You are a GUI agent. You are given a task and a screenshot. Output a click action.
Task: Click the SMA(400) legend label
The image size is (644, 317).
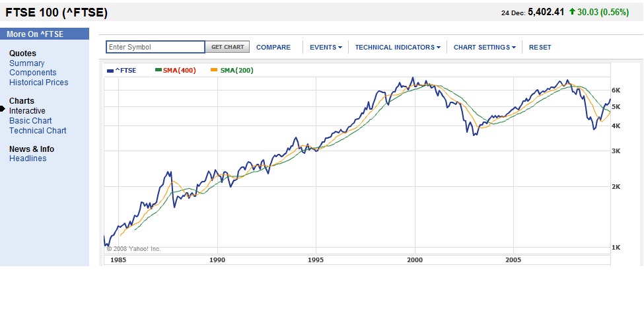(x=180, y=71)
